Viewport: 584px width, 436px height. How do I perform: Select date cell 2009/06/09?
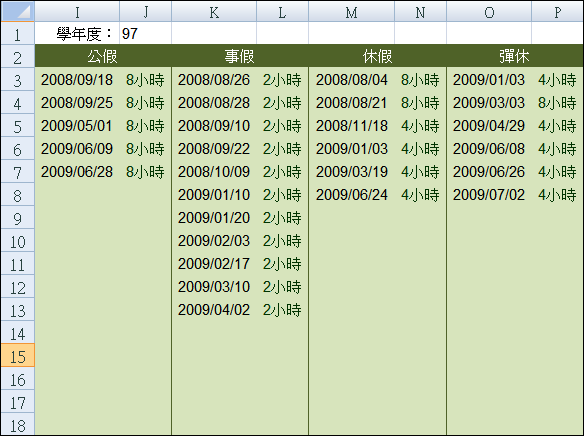pos(77,149)
